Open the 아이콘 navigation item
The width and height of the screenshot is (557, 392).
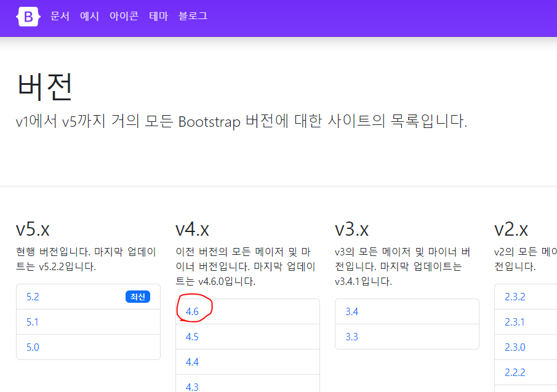[x=124, y=16]
